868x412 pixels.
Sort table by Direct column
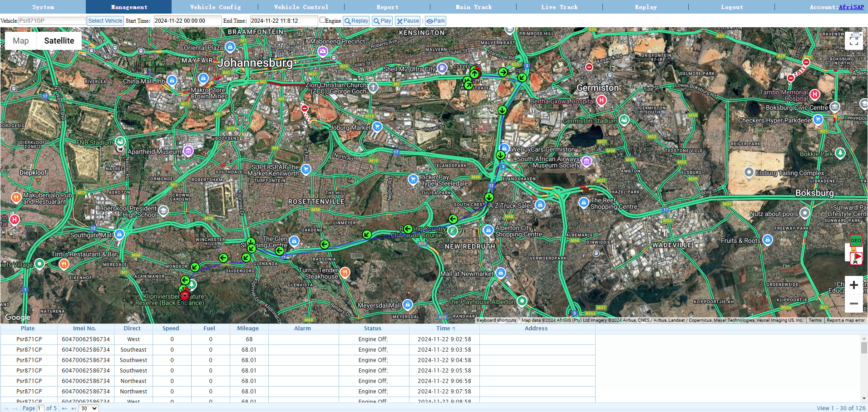tap(132, 329)
